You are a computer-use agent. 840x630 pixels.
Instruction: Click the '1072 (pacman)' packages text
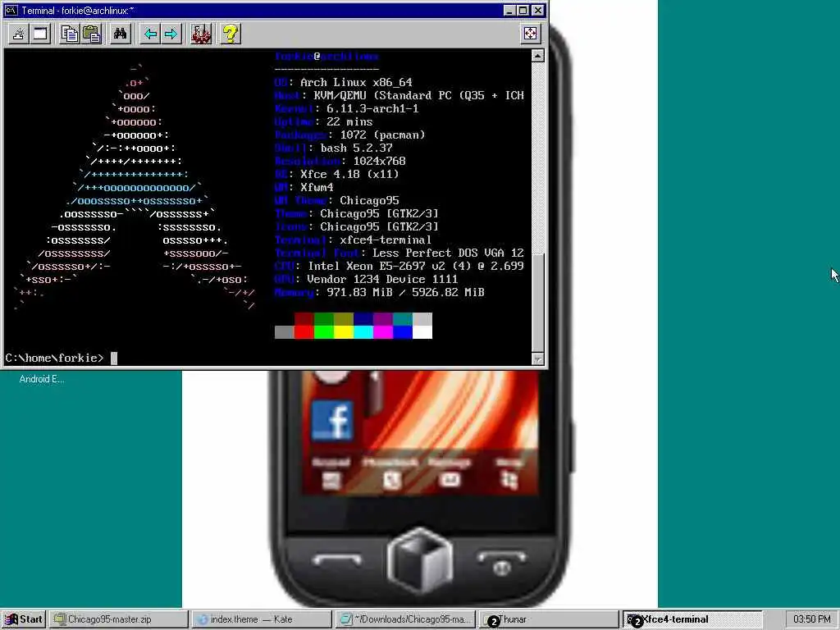point(382,135)
